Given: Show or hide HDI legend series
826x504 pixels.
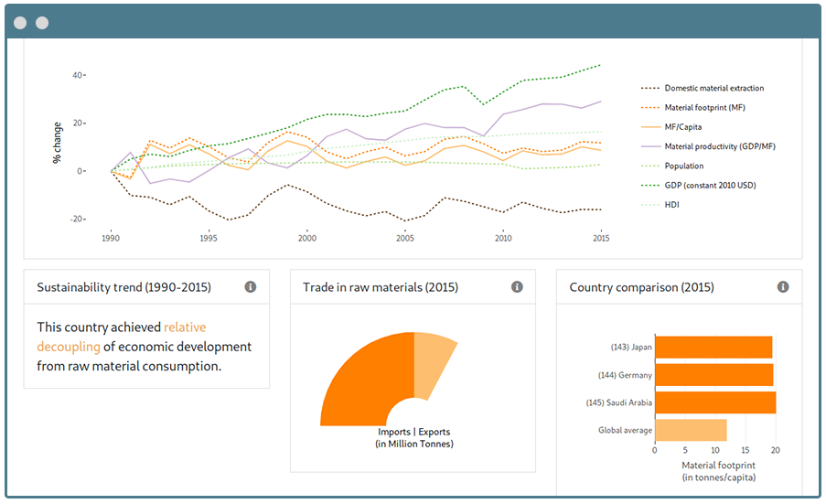Looking at the screenshot, I should pos(671,205).
